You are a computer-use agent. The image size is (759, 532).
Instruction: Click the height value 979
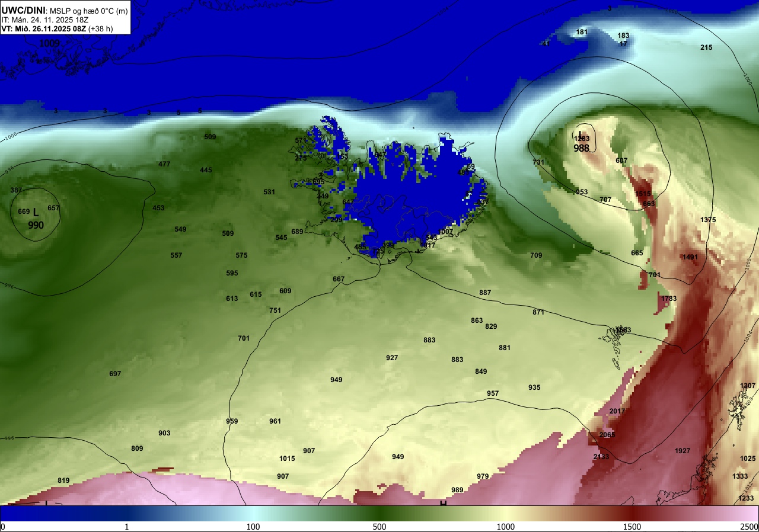tap(483, 476)
